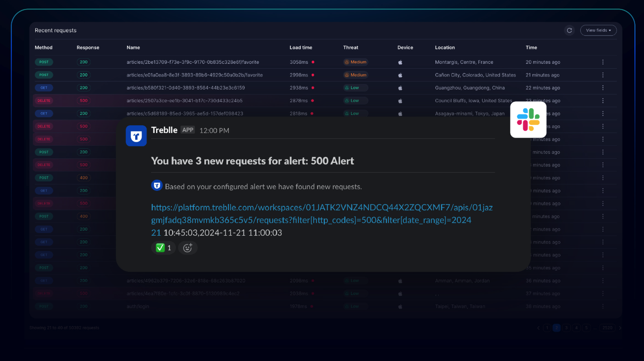Click the Treblle app avatar icon

(x=136, y=136)
